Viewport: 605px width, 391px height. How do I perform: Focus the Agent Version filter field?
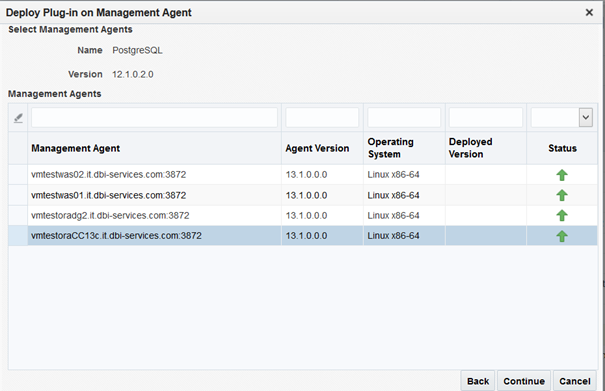(x=322, y=117)
